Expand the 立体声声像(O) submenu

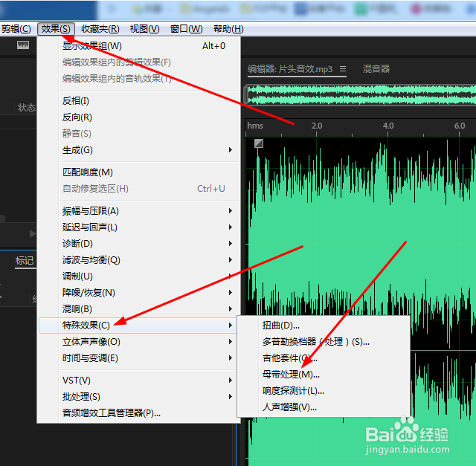point(139,342)
